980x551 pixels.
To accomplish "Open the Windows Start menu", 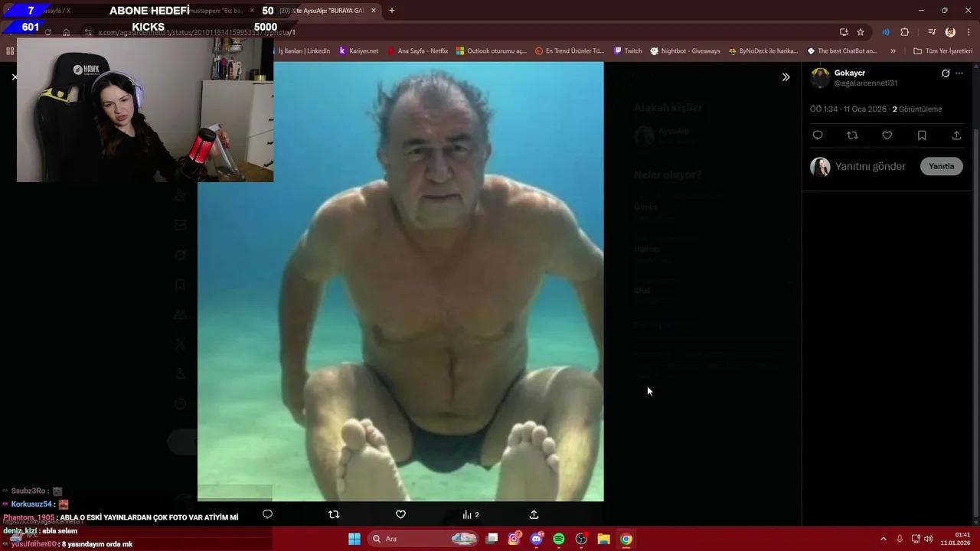I will click(354, 539).
